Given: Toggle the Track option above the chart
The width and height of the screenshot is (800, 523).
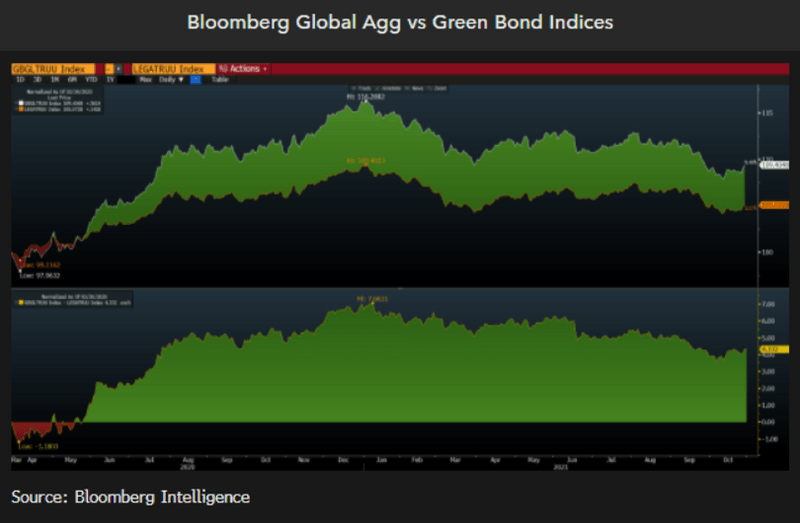Looking at the screenshot, I should (x=362, y=88).
